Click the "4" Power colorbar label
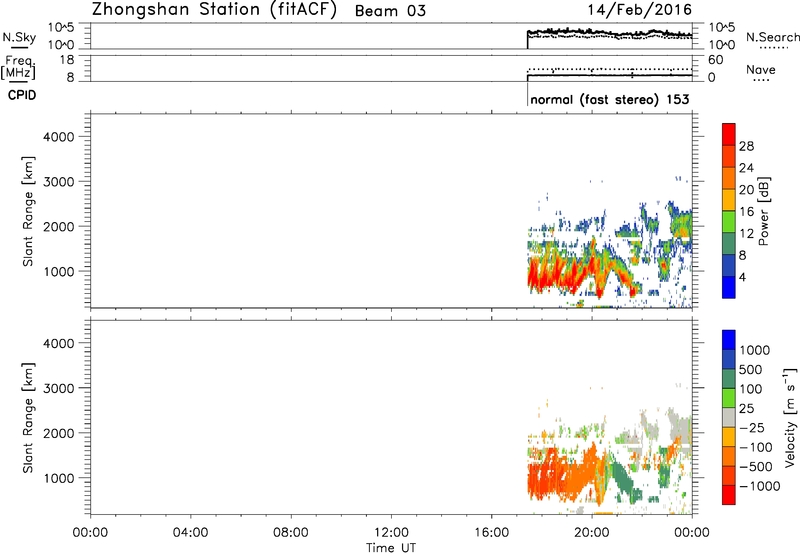 coord(742,277)
